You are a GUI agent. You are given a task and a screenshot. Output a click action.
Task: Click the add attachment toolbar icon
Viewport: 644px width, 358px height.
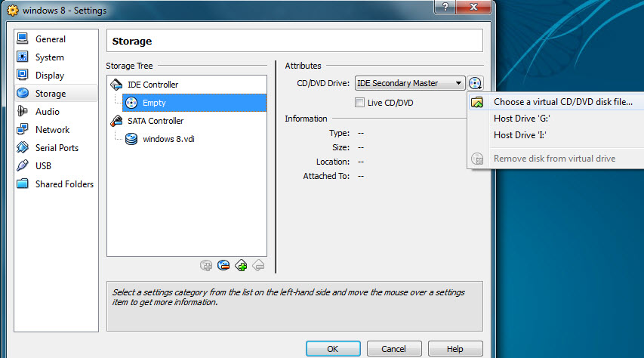click(206, 266)
